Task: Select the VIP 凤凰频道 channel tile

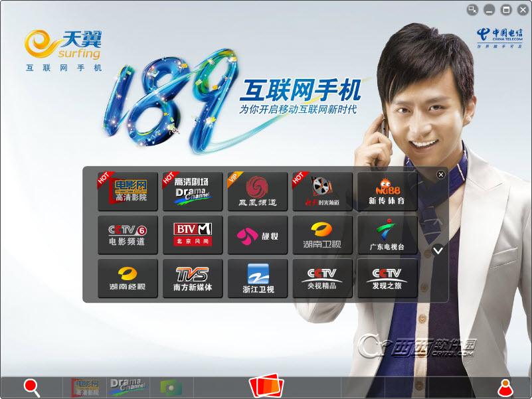Action: point(258,191)
